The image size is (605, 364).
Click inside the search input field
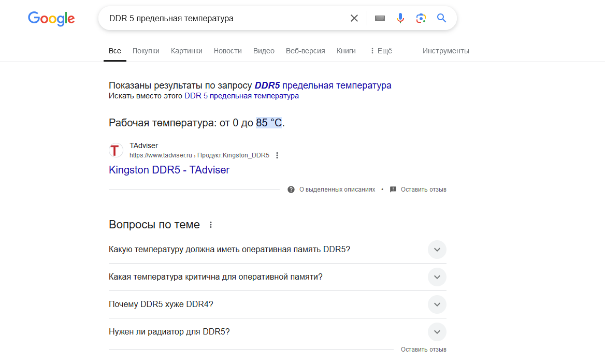223,19
